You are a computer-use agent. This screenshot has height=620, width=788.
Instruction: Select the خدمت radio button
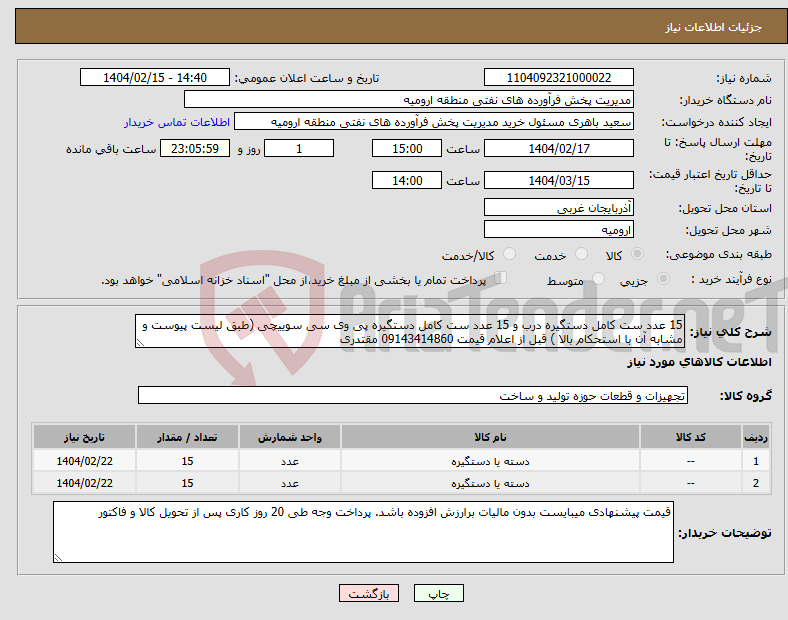(581, 254)
